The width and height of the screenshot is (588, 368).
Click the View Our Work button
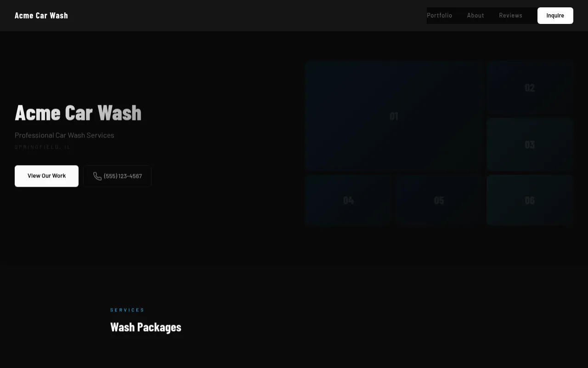[x=46, y=176]
